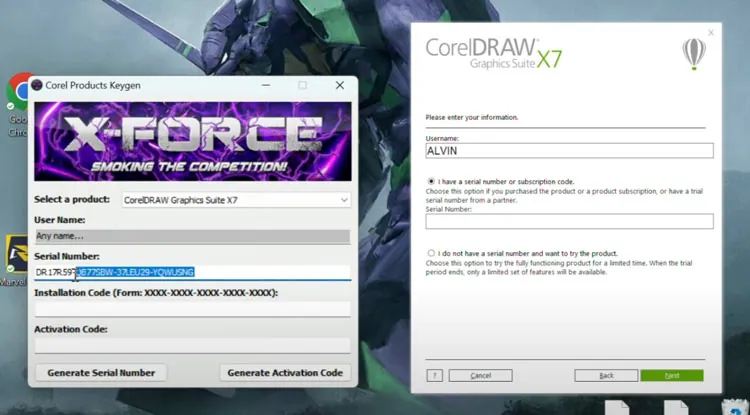Click the keygen Serial Number field
Viewport: 750px width, 415px height.
tap(192, 272)
